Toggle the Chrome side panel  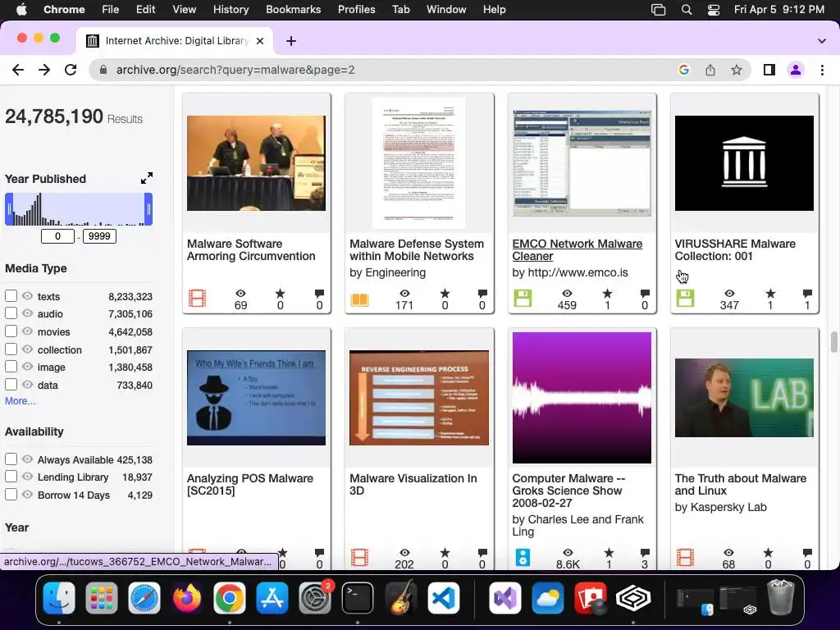(769, 70)
